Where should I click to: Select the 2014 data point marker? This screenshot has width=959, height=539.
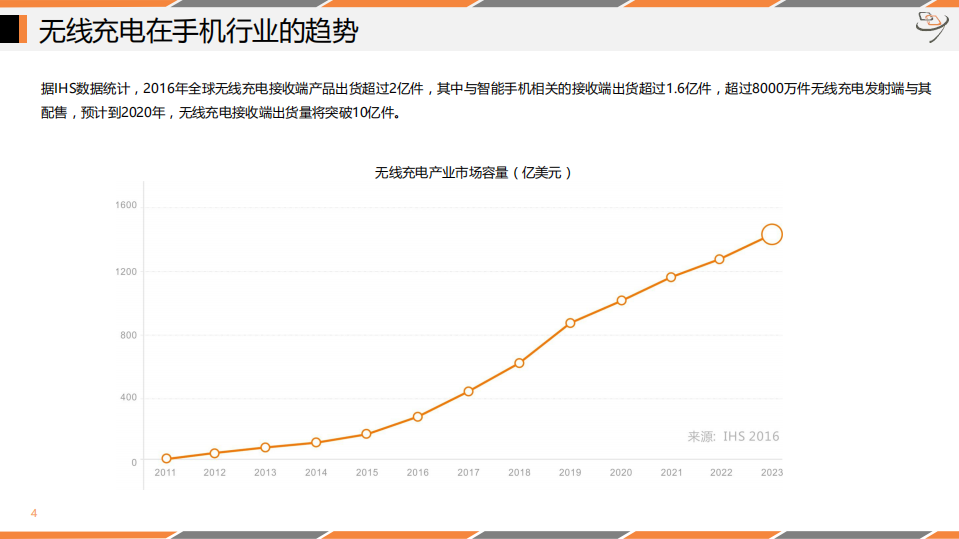point(316,442)
